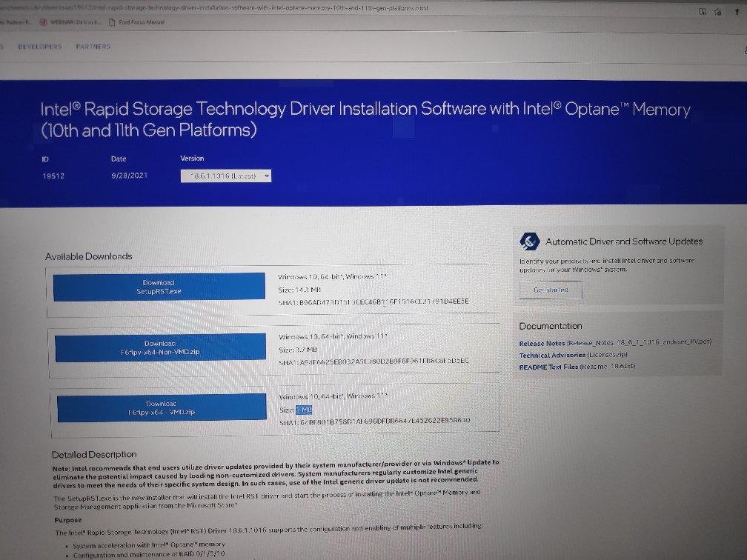Click the download ID value 19512
The image size is (747, 560).
53,176
